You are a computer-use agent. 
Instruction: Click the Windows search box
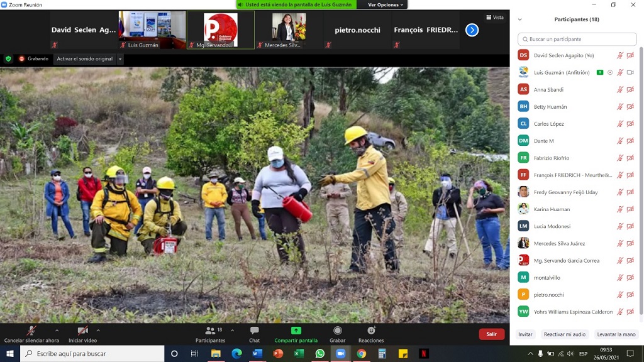92,353
